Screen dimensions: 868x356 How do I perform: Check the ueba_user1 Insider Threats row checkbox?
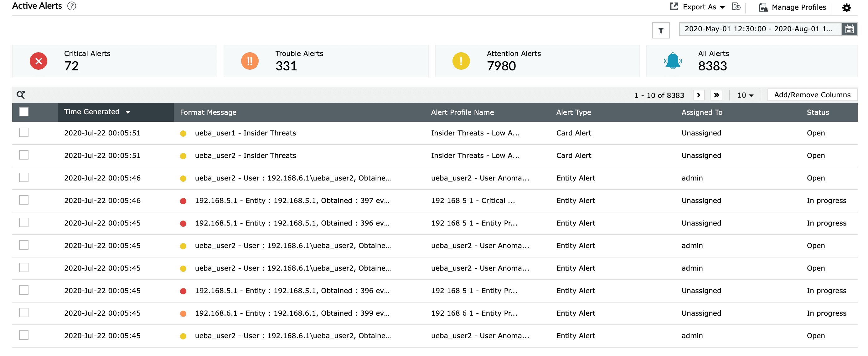(x=23, y=133)
